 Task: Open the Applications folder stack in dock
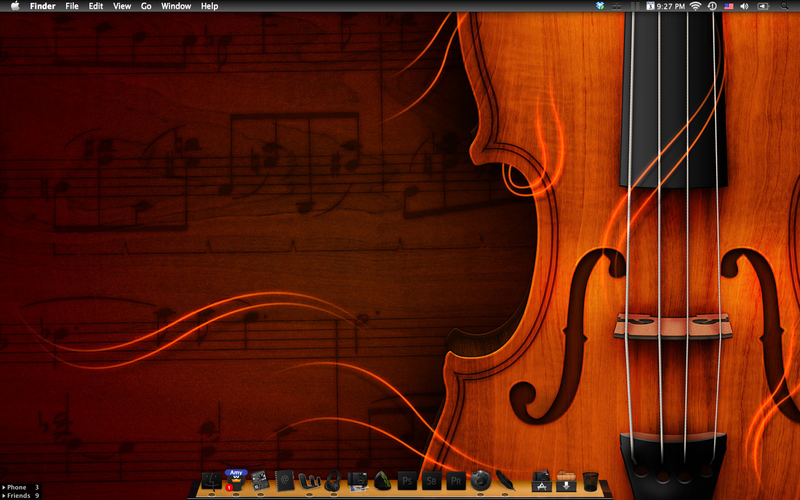(x=542, y=479)
